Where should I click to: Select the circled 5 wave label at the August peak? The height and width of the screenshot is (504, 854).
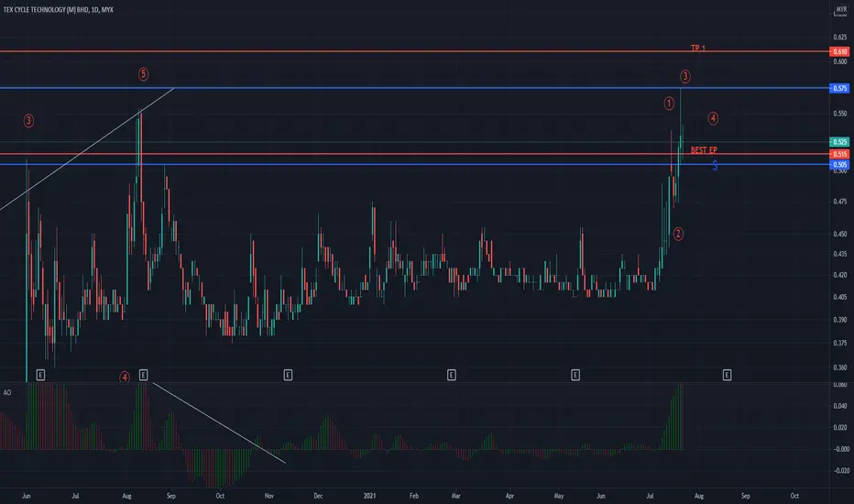[143, 74]
